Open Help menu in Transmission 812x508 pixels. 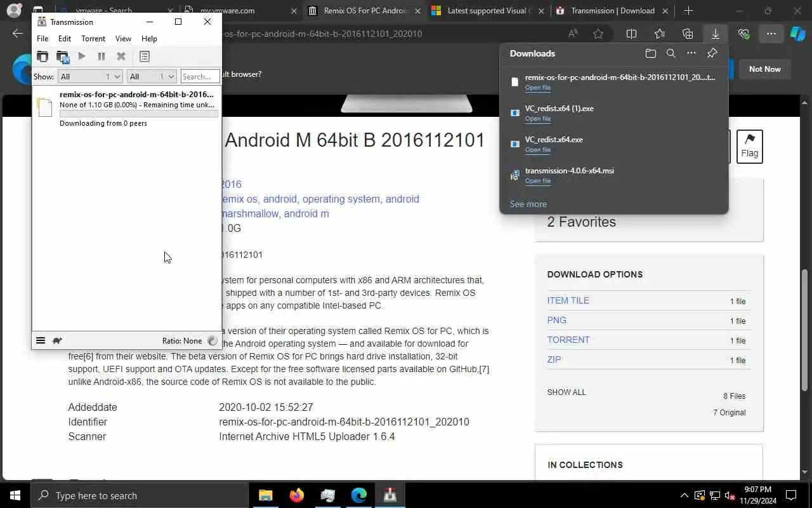tap(150, 39)
